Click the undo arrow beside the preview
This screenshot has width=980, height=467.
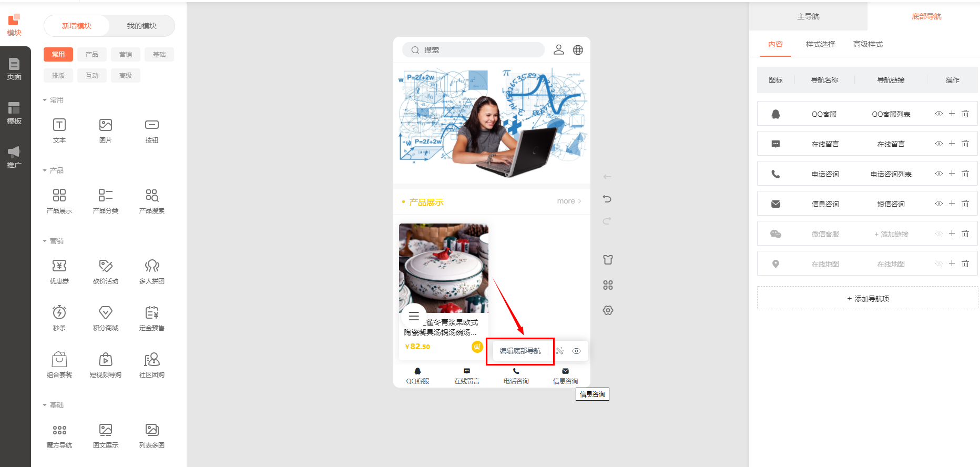tap(607, 199)
